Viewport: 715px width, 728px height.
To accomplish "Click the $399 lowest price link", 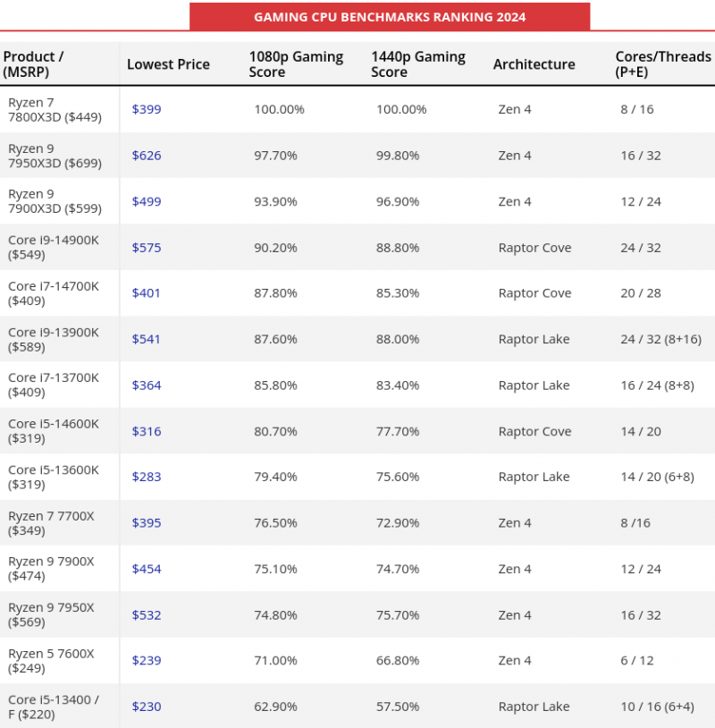I will [x=147, y=109].
